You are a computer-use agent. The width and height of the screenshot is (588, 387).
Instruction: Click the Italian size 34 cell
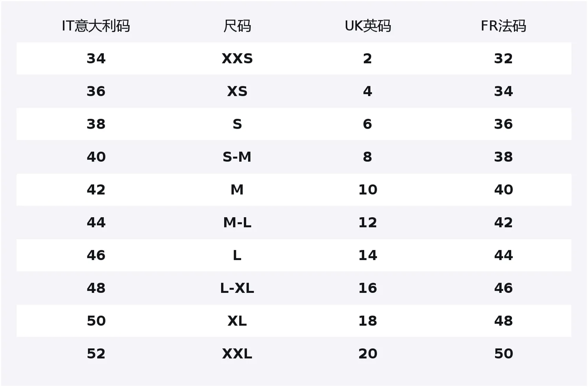[96, 58]
